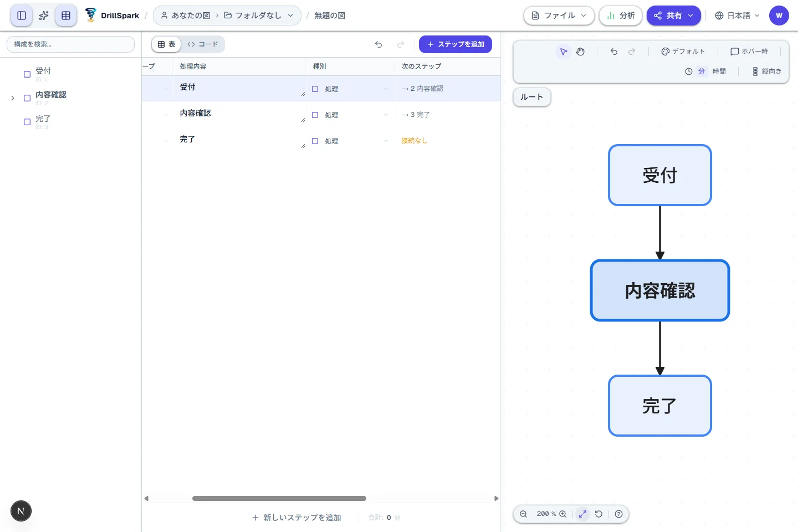Open the W user avatar
This screenshot has height=532, width=798.
coord(779,16)
